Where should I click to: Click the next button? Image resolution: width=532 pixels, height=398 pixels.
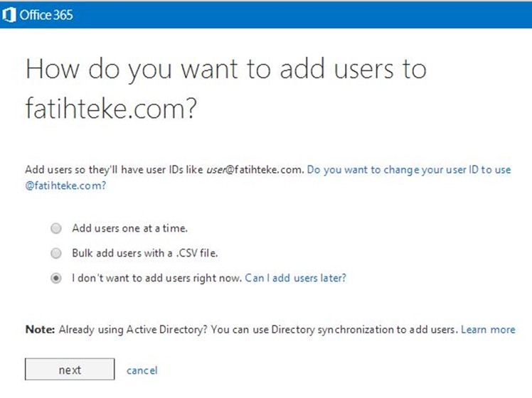pyautogui.click(x=70, y=369)
